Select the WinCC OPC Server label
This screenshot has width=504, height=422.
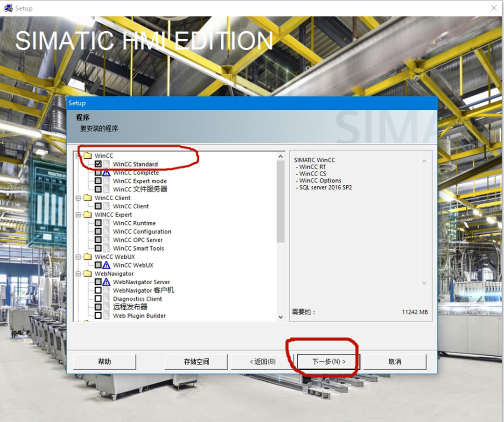(138, 239)
